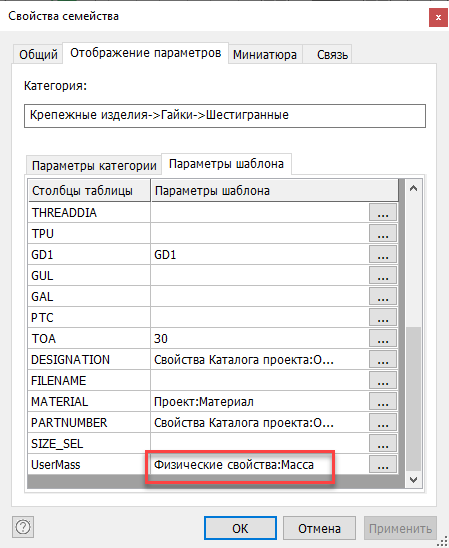
Task: Click scroll up arrow of parameter table
Action: pos(414,189)
